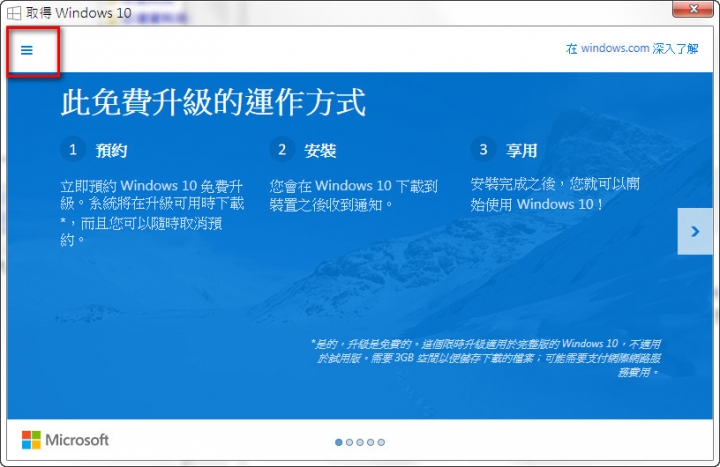This screenshot has width=720, height=467.
Task: Open the hamburger menu icon
Action: click(x=27, y=50)
